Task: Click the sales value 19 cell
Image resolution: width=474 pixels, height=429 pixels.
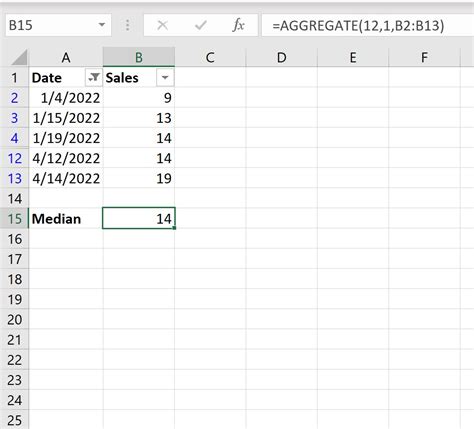Action: click(x=139, y=178)
